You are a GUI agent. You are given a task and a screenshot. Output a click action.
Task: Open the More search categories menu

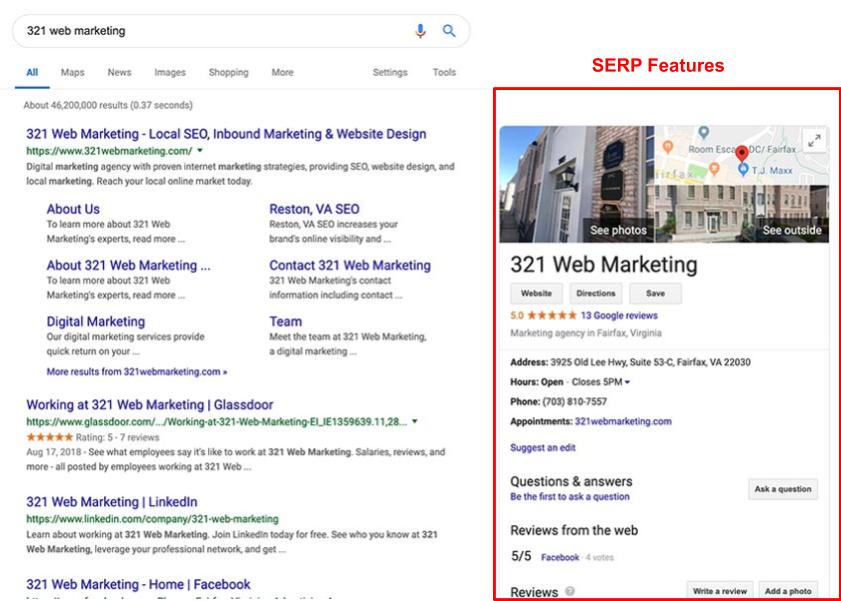point(282,72)
